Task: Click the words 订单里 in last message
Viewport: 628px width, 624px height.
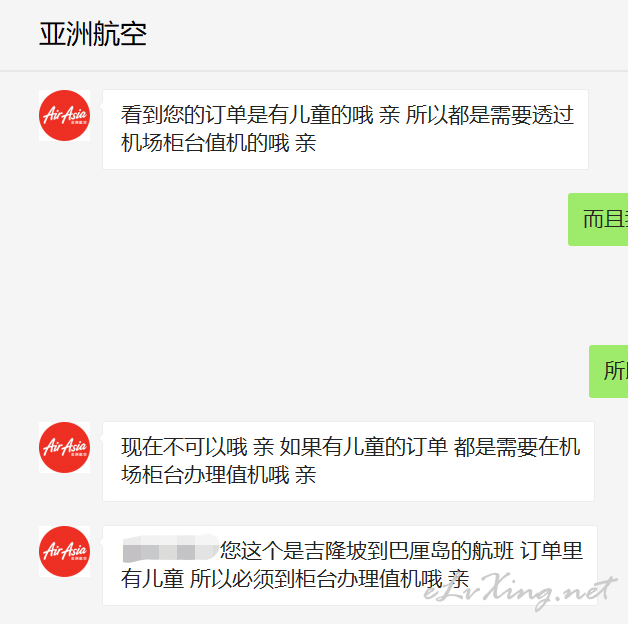Action: click(x=552, y=551)
